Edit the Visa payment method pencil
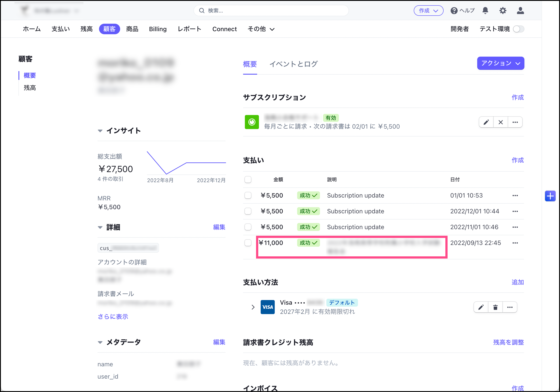Image resolution: width=560 pixels, height=392 pixels. click(481, 307)
